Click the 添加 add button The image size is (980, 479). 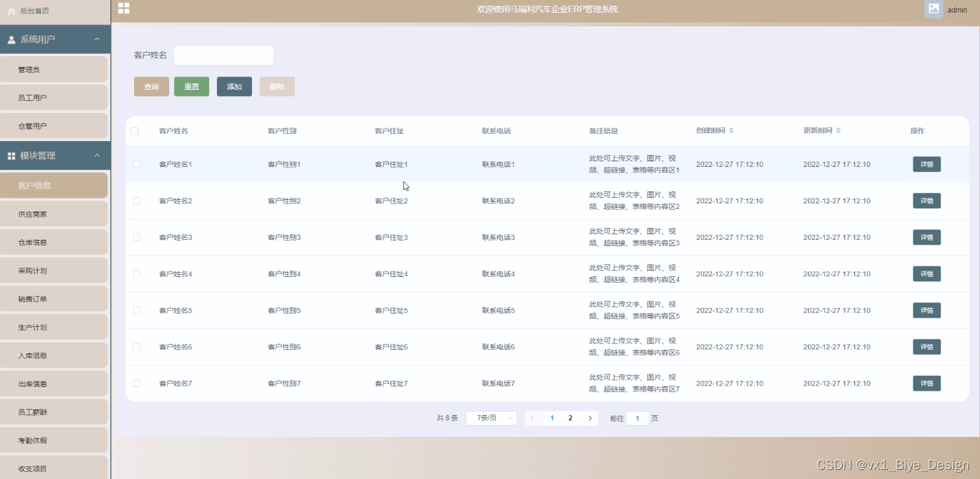[x=234, y=86]
